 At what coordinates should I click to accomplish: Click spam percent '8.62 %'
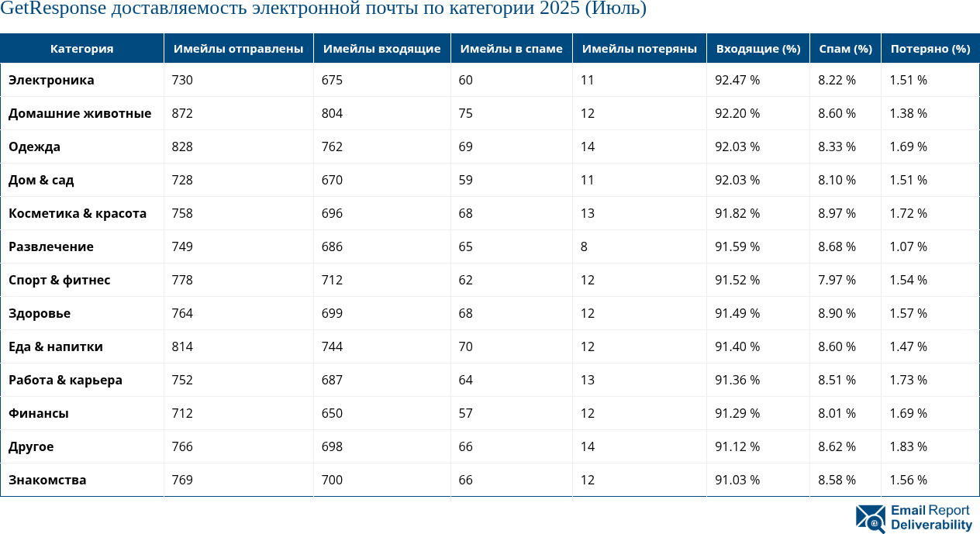pos(837,446)
